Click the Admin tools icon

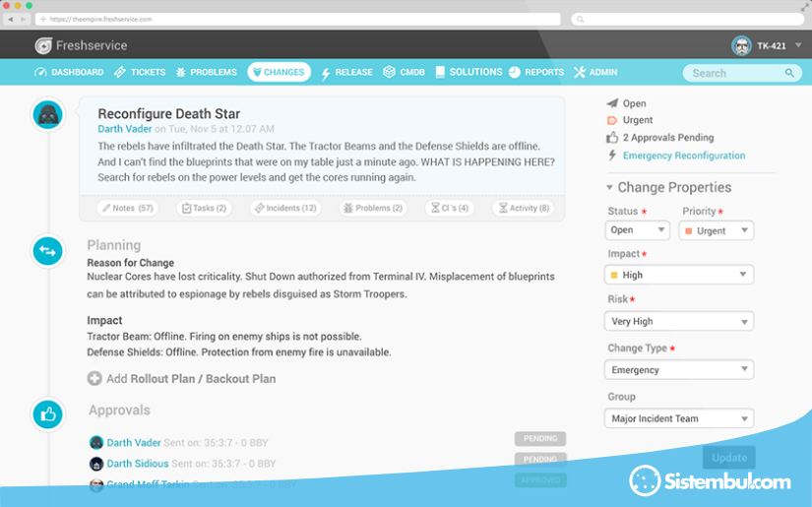tap(580, 72)
